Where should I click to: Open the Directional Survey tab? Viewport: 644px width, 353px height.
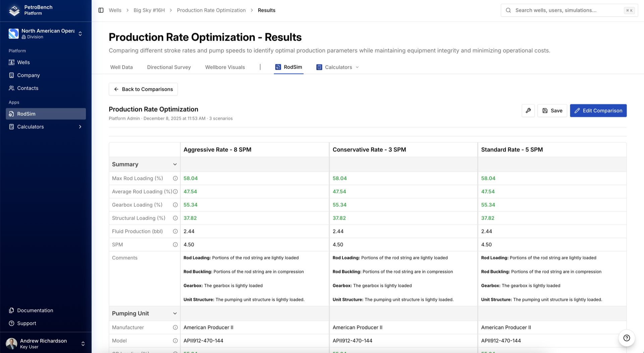[x=169, y=67]
